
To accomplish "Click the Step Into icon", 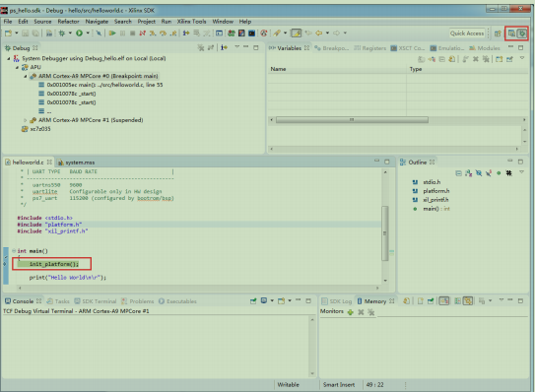I will pos(153,33).
